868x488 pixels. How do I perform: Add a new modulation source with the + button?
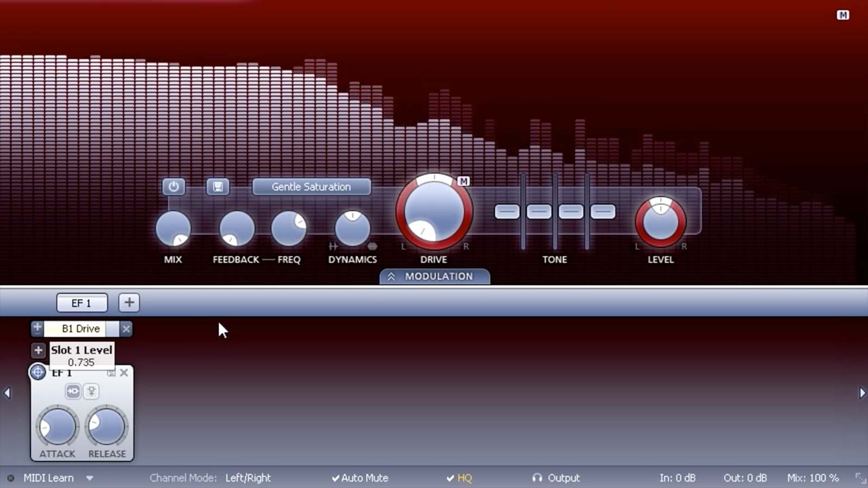point(129,303)
